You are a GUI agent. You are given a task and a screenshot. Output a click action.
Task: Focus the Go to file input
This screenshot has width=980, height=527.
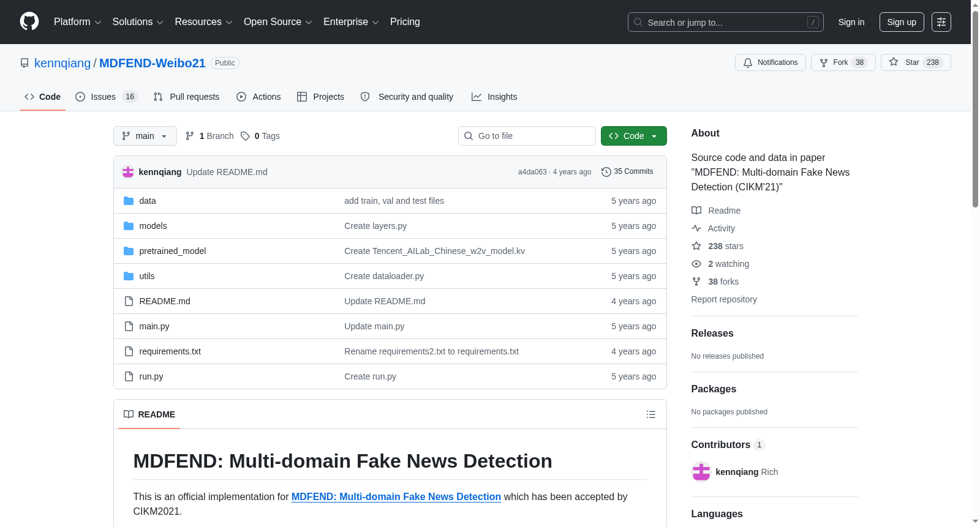pyautogui.click(x=527, y=136)
